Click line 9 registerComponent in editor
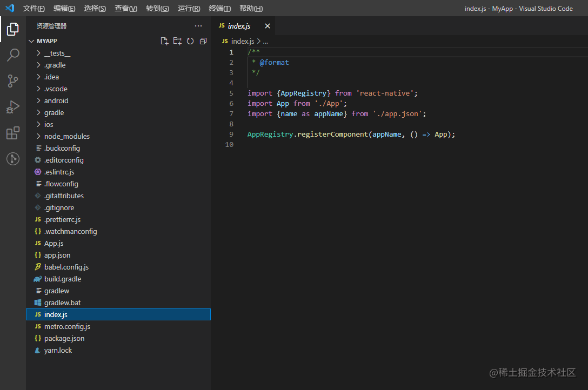Screen dimensions: 588x390 click(x=332, y=134)
